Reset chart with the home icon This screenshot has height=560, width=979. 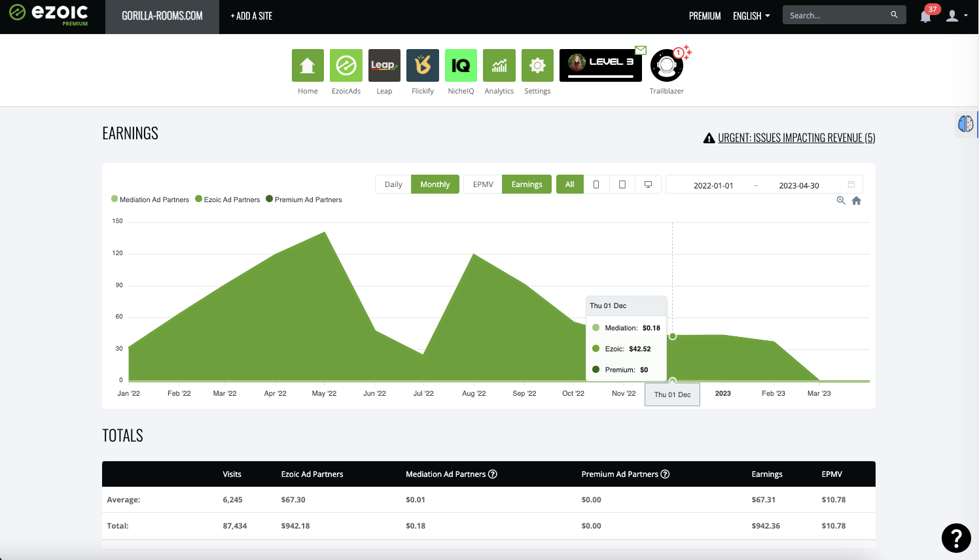(x=857, y=201)
